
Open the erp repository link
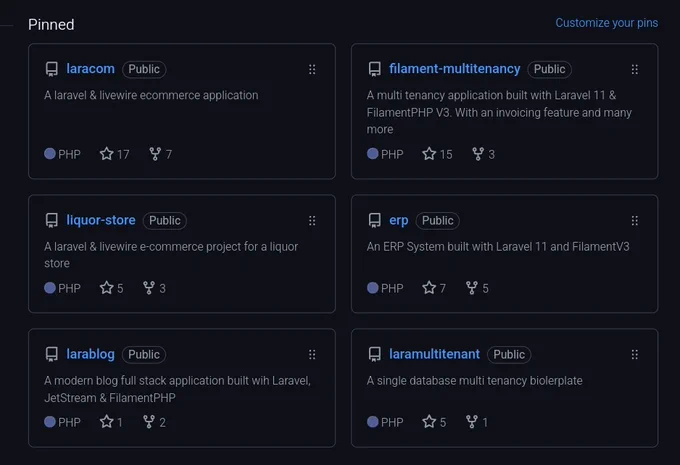coord(399,220)
